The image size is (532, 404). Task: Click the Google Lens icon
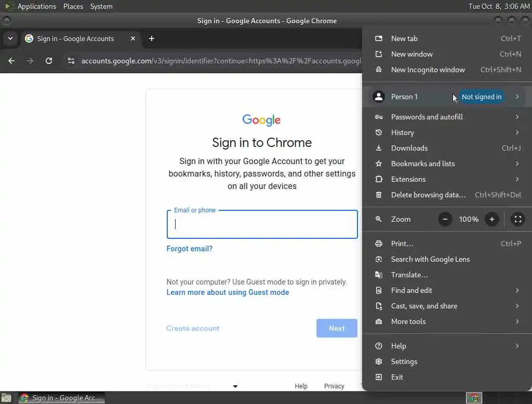(379, 259)
